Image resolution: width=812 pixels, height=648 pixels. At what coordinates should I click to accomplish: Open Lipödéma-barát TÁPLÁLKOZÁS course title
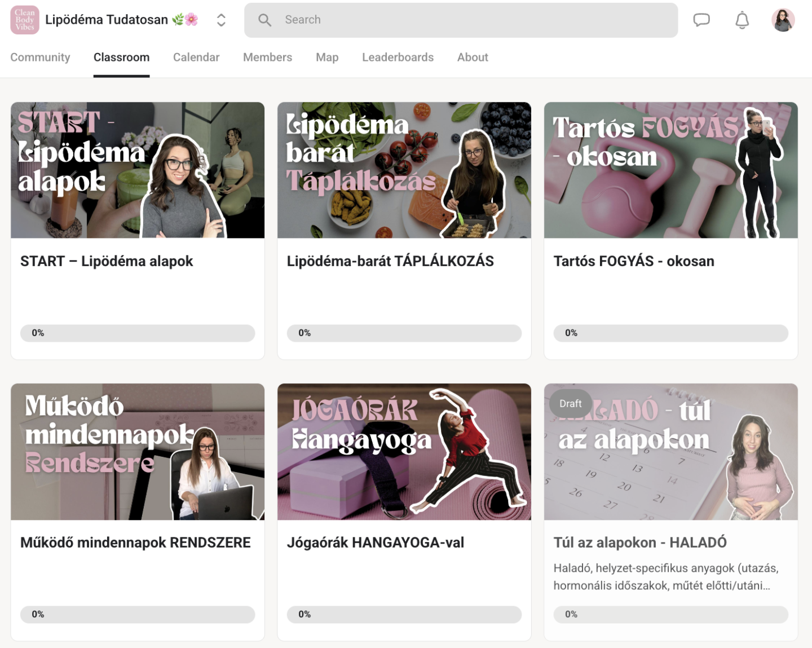(390, 261)
